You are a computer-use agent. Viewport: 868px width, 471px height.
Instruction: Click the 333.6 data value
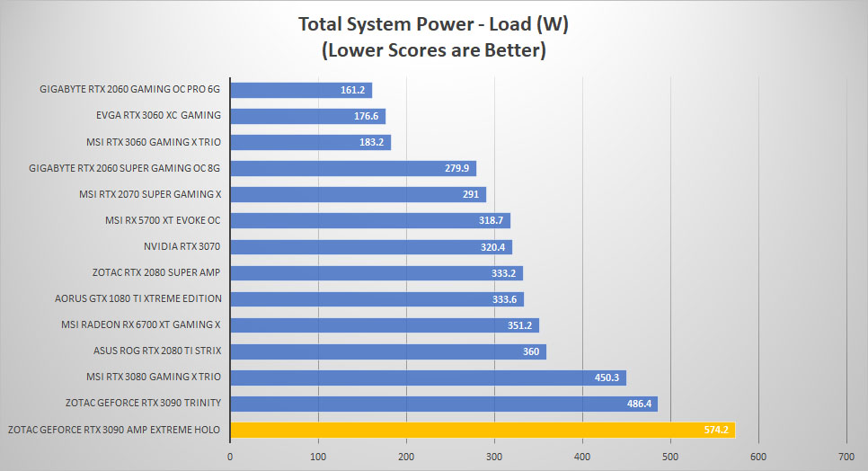[504, 299]
